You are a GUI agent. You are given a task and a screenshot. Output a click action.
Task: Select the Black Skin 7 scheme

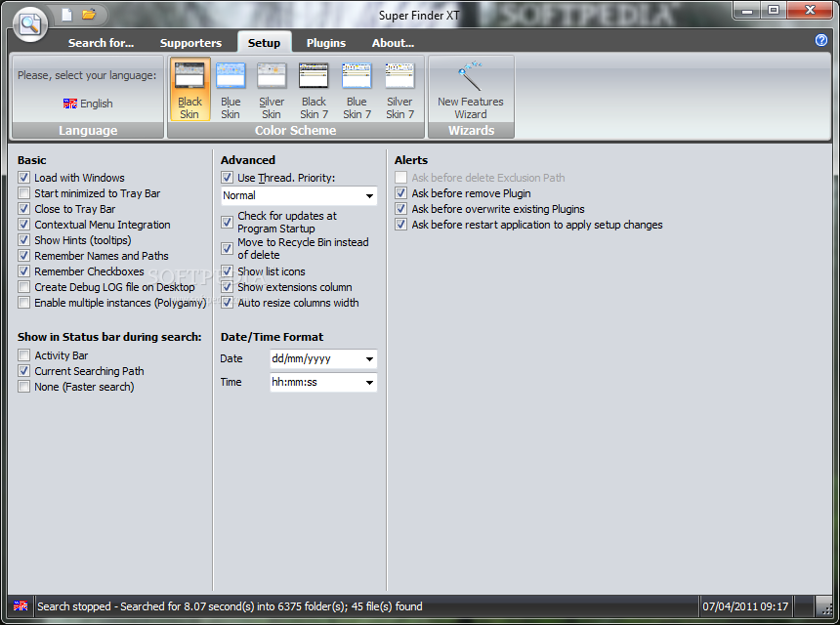click(x=314, y=90)
